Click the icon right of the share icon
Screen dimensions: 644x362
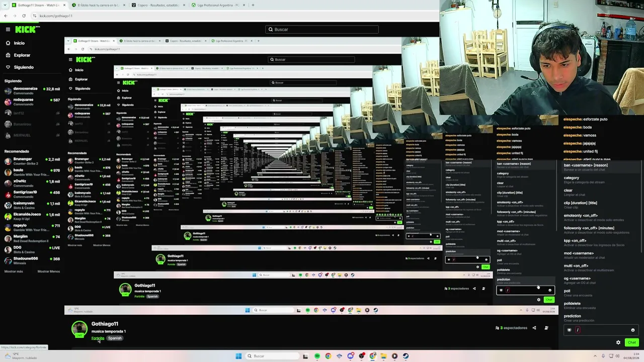click(x=546, y=328)
